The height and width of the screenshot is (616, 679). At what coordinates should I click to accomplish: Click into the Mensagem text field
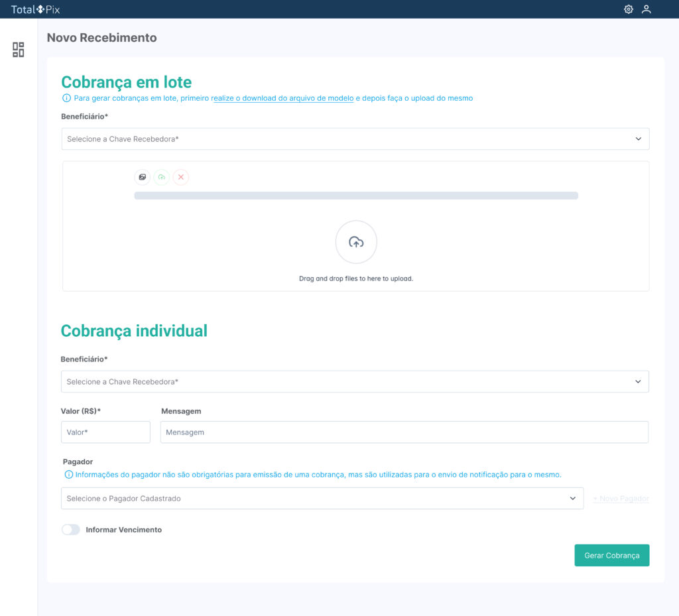(404, 432)
